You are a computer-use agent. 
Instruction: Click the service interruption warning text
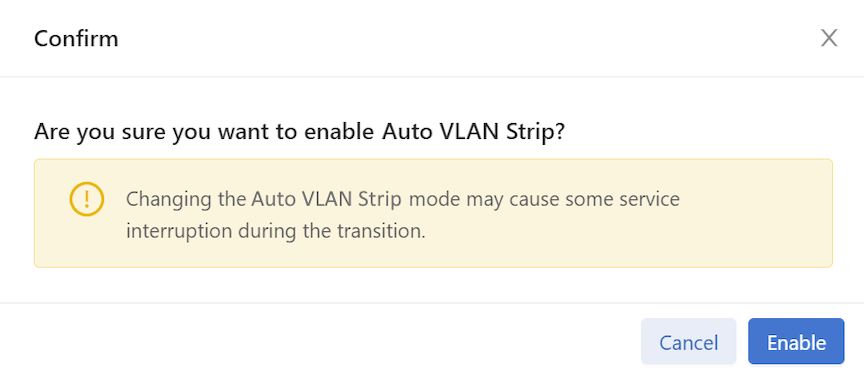(403, 215)
